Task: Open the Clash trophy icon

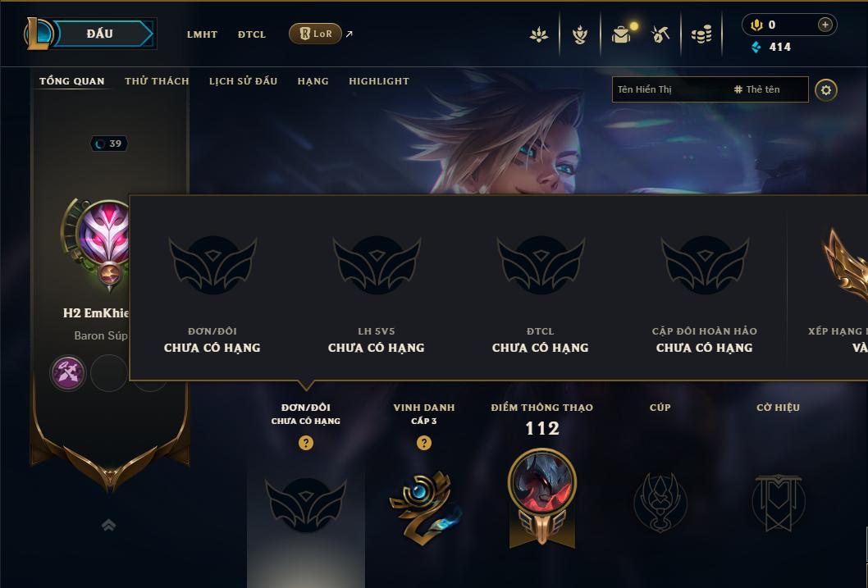Action: 579,34
